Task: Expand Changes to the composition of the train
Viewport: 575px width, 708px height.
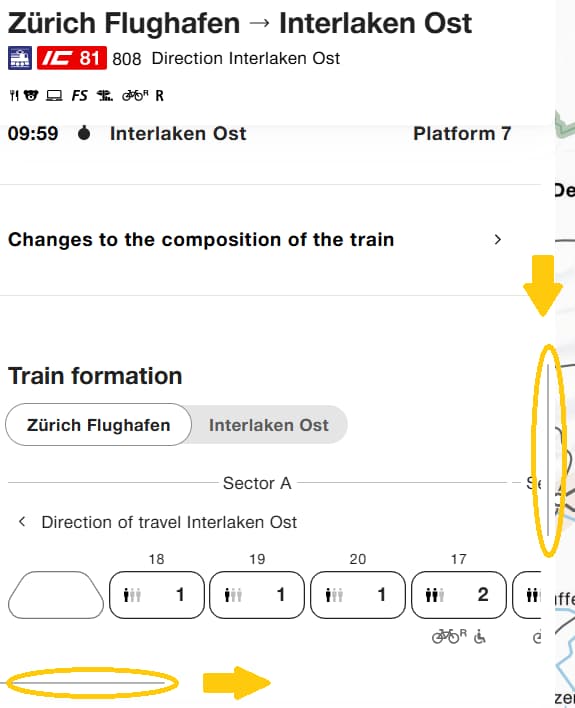Action: 255,240
